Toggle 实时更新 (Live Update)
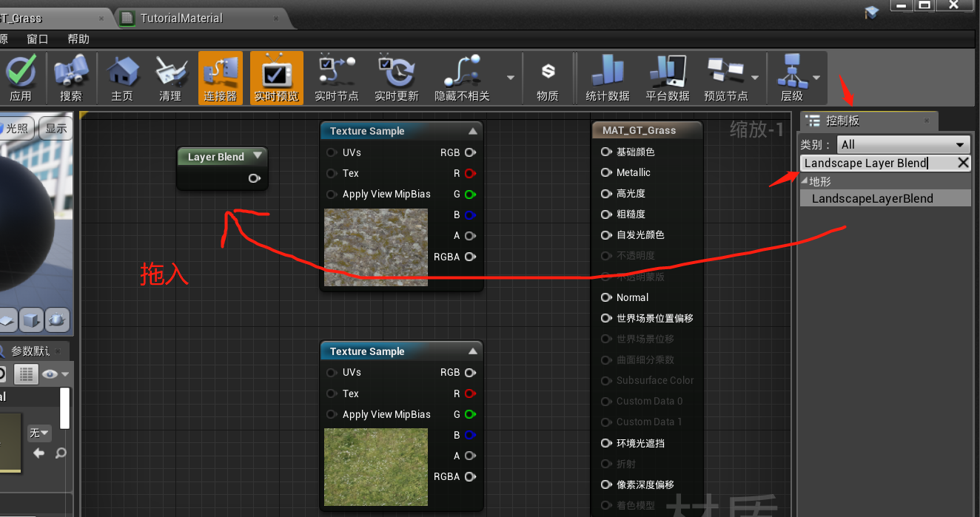 (397, 78)
